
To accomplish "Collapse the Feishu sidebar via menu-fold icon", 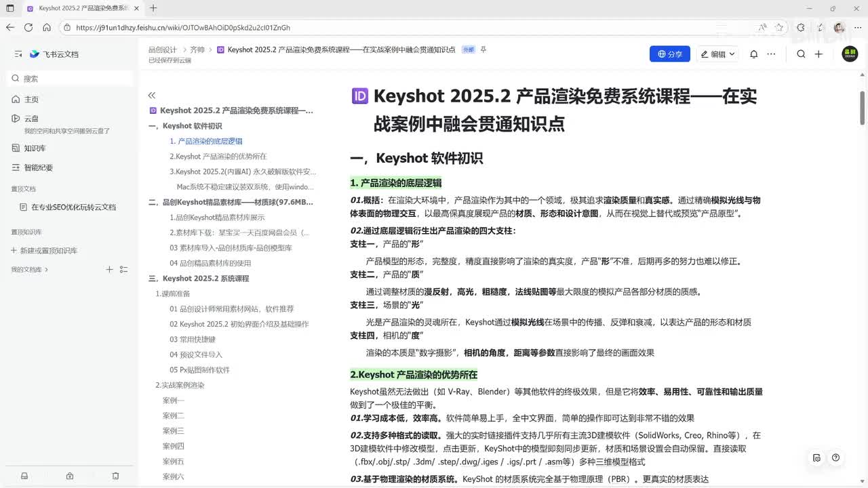I will [x=17, y=54].
